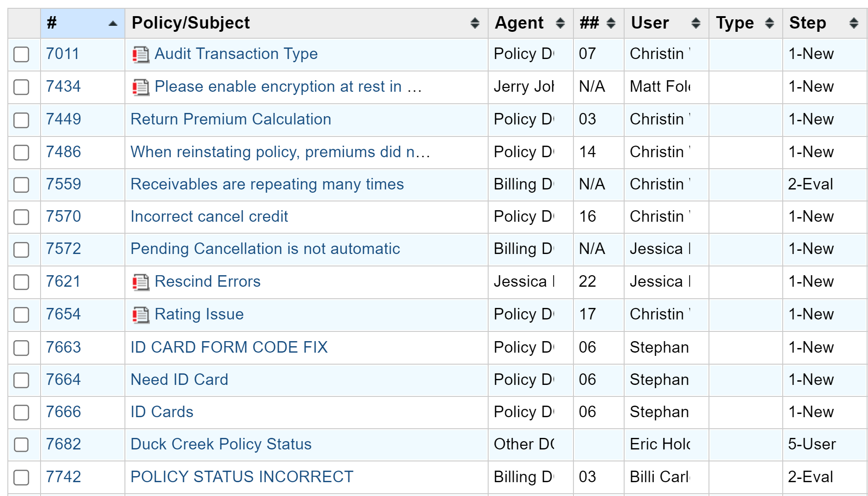Open Duck Creek Policy Status ticket
The width and height of the screenshot is (868, 496).
221,444
